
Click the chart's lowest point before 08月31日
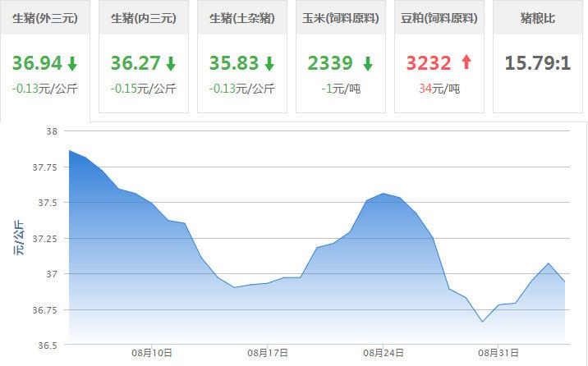pyautogui.click(x=482, y=322)
